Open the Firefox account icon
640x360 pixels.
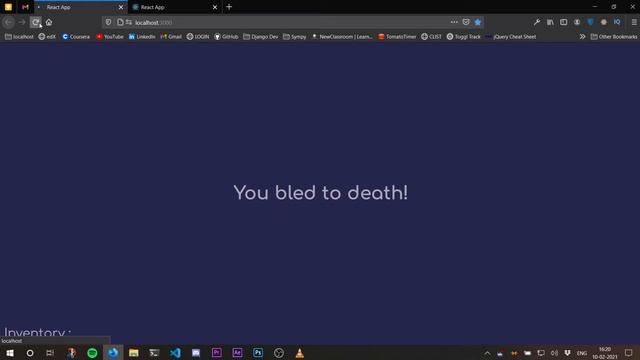pyautogui.click(x=577, y=22)
